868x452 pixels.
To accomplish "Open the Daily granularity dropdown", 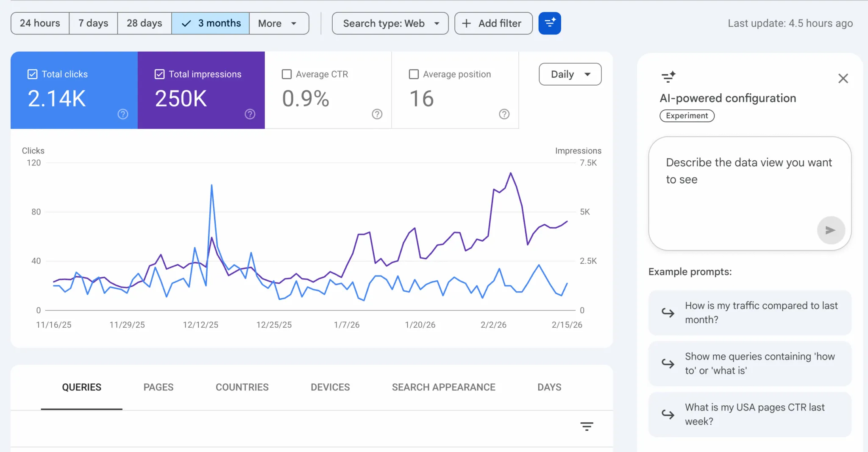I will click(570, 74).
